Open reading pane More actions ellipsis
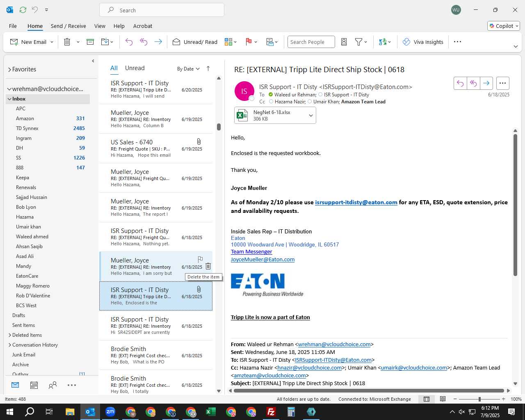525x420 pixels. point(503,83)
